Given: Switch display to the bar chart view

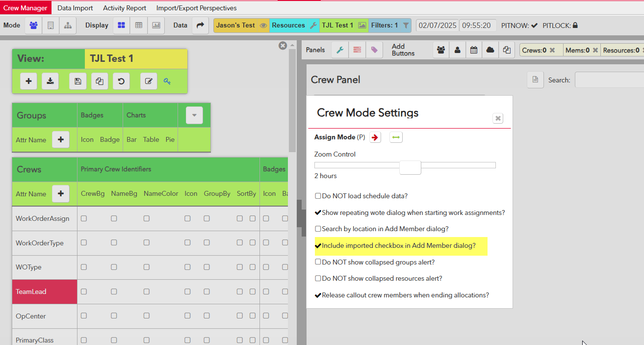Looking at the screenshot, I should [156, 26].
